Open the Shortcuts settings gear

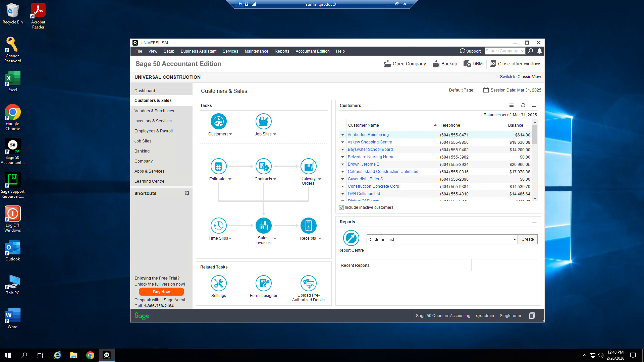(187, 193)
